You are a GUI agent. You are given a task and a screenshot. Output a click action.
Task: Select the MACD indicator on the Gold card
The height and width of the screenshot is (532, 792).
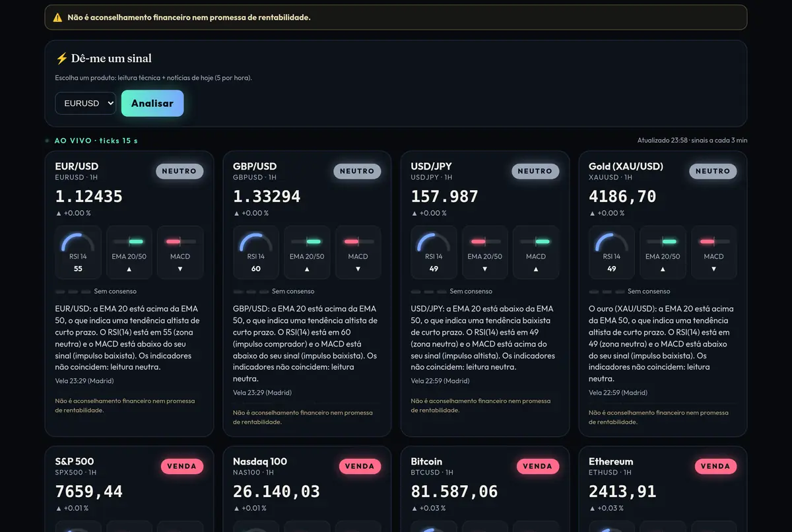tap(713, 252)
